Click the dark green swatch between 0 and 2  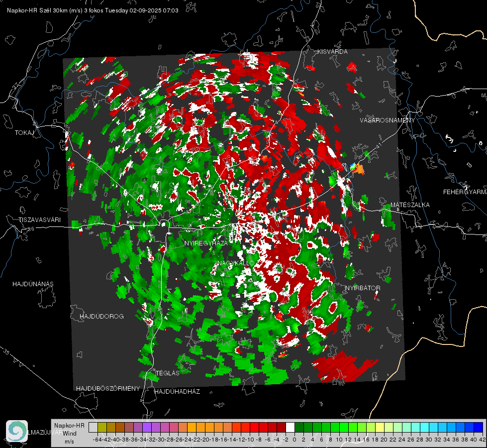pos(299,428)
